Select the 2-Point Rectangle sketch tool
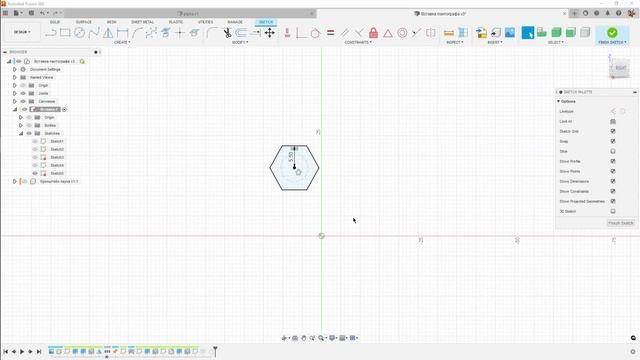Viewport: 640px width, 360px height. click(65, 33)
